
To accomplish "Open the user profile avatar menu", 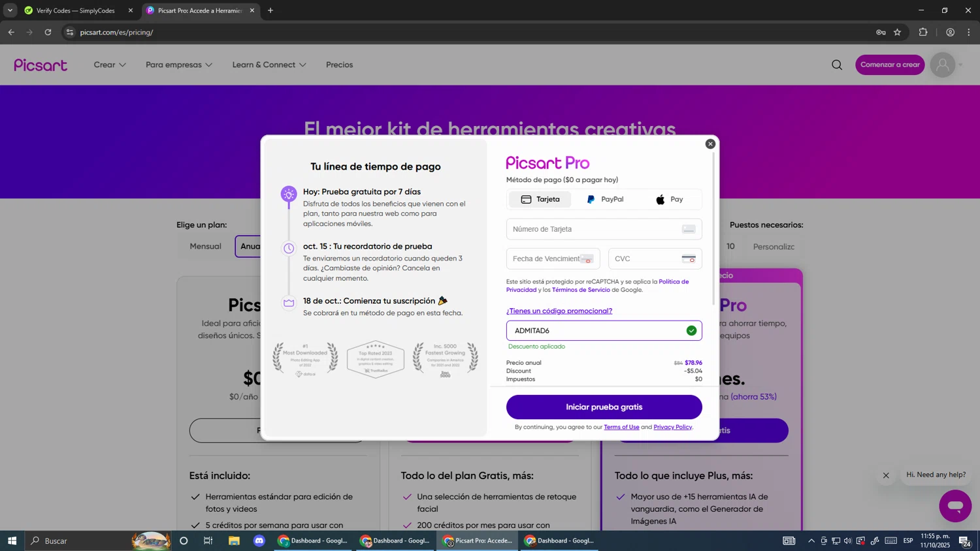I will click(942, 65).
